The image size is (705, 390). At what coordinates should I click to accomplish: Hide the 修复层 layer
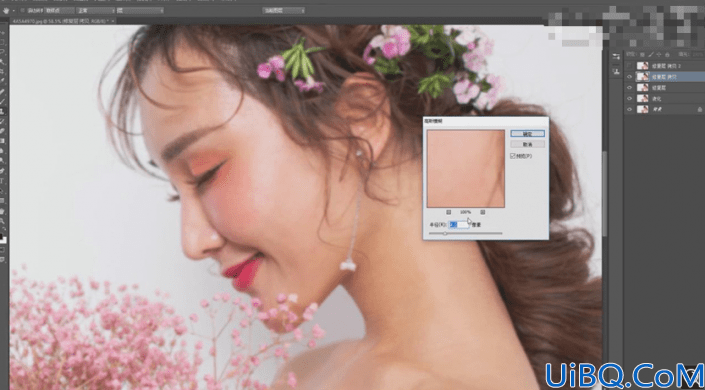[x=629, y=88]
